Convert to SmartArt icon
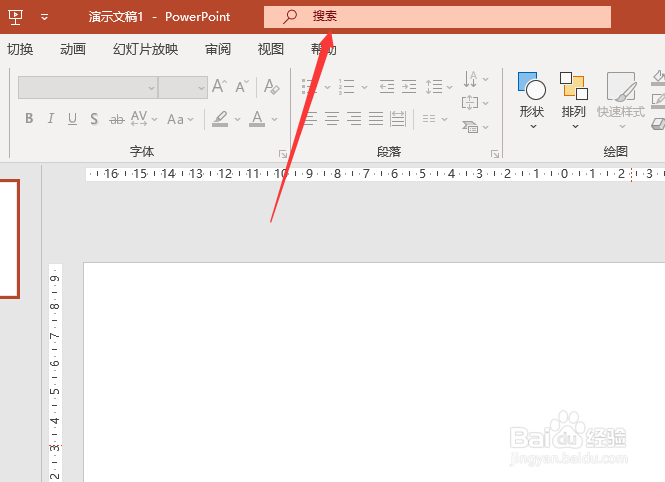This screenshot has width=665, height=482. pyautogui.click(x=475, y=126)
